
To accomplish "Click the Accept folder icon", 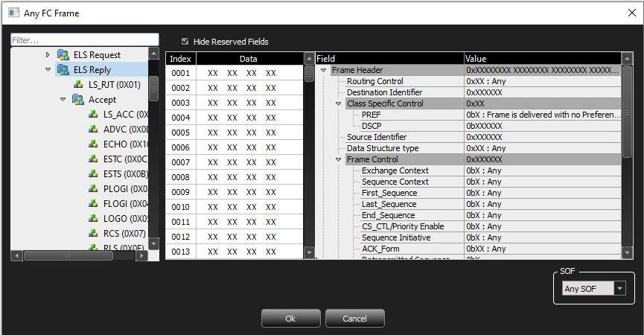I will click(x=78, y=99).
